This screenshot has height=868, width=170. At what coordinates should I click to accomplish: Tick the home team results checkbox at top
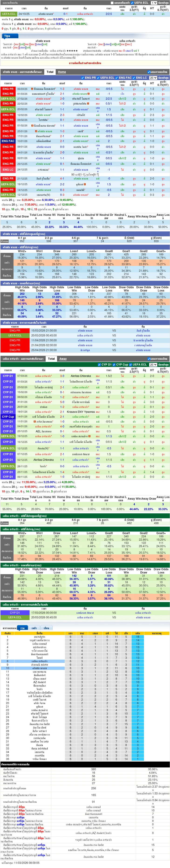coord(112,3)
